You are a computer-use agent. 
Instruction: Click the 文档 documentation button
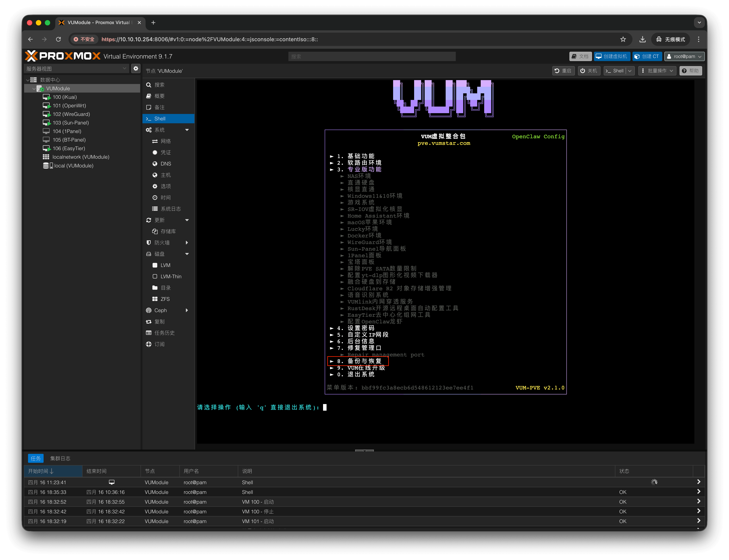(580, 56)
